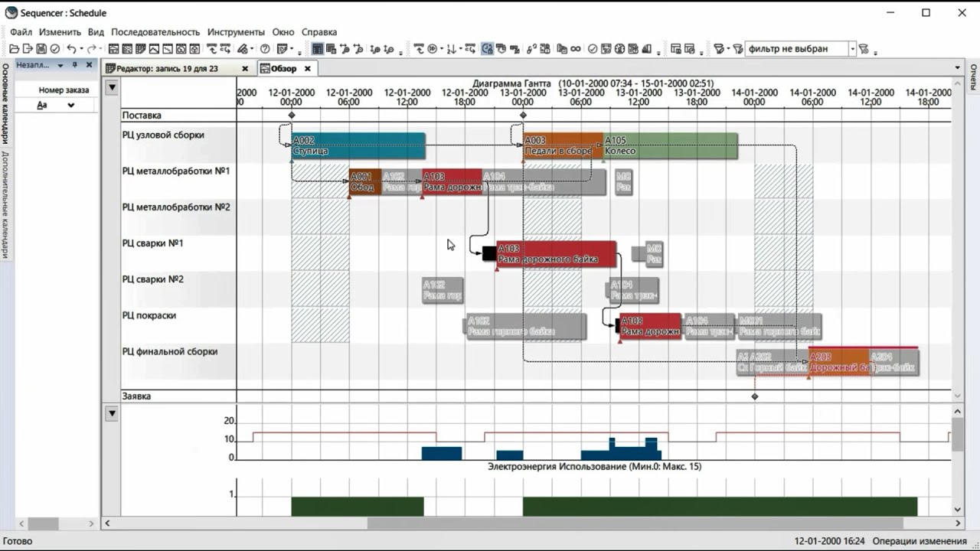Open the note page icon dropdown arrow

point(292,49)
